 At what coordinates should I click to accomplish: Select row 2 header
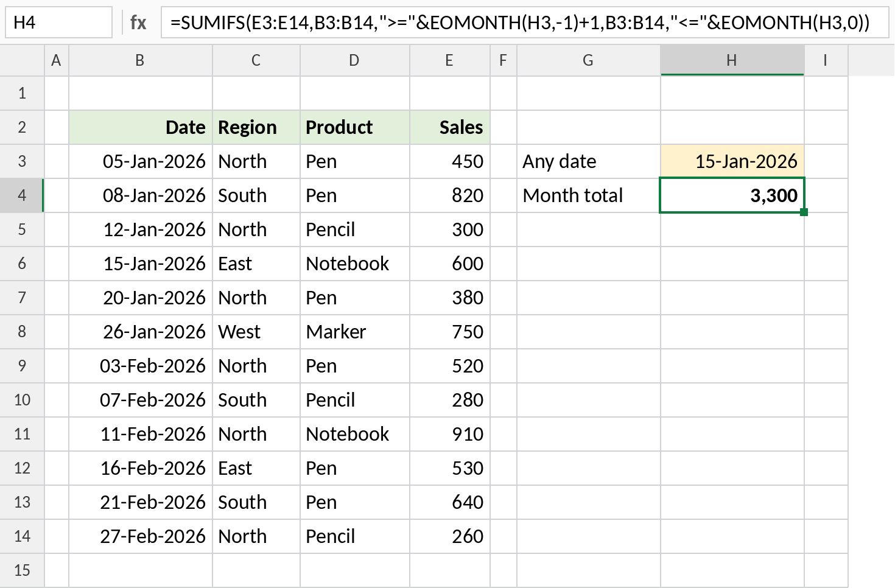22,127
